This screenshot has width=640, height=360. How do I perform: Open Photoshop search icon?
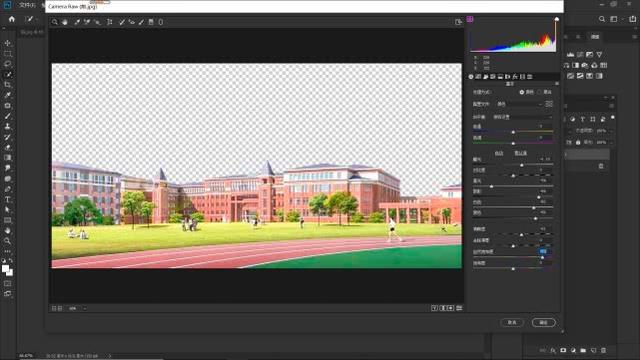602,19
